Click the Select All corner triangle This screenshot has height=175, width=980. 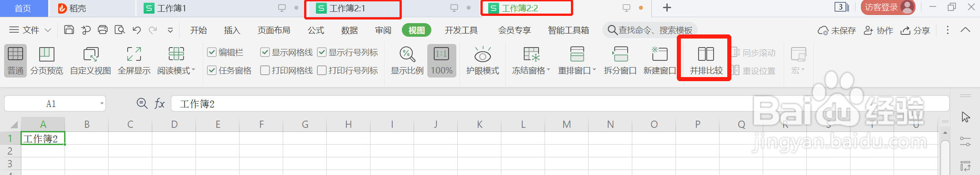click(14, 125)
